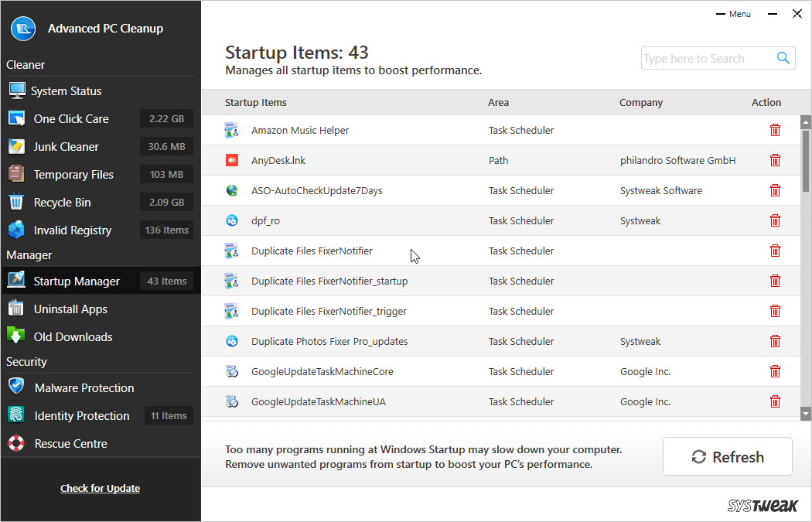Minimize the Advanced PC Cleanup window
This screenshot has width=812, height=522.
pos(772,14)
